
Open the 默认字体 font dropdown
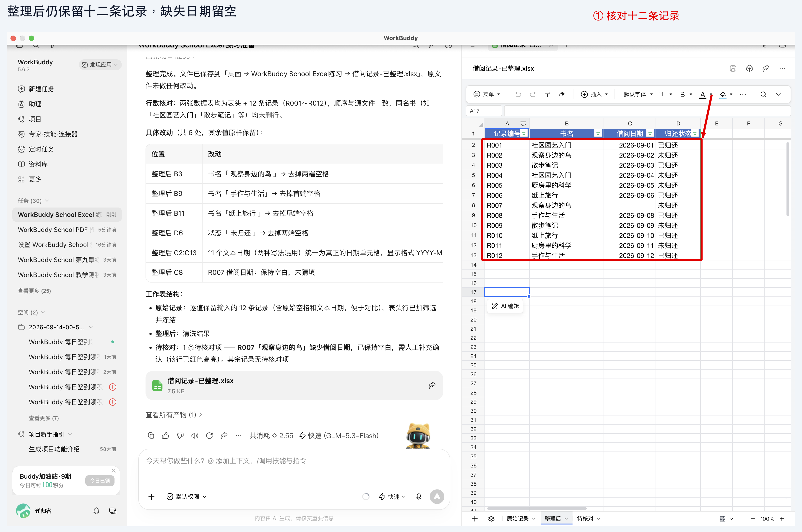(x=638, y=94)
